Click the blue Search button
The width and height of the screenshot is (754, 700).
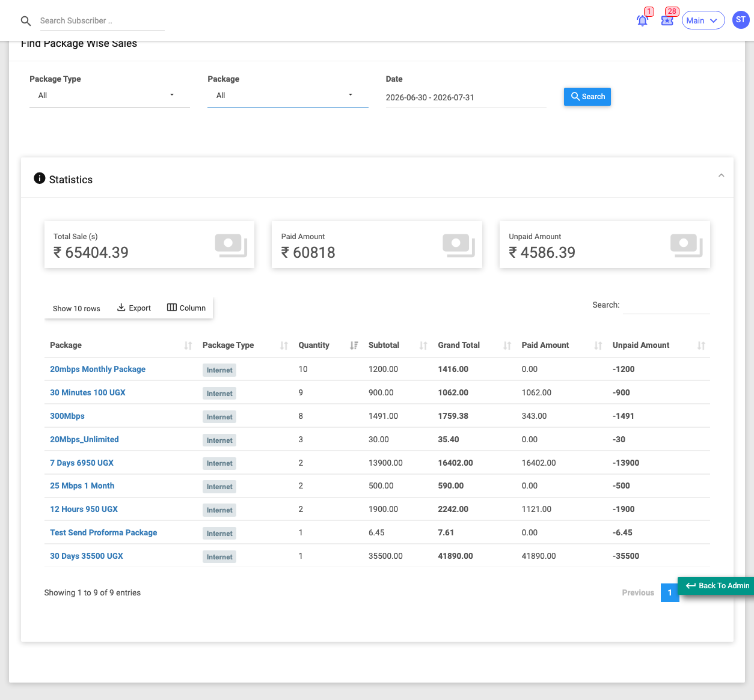coord(587,97)
